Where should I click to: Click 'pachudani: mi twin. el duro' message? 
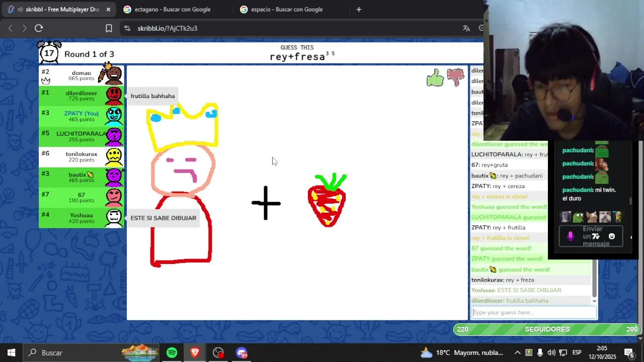coord(589,194)
